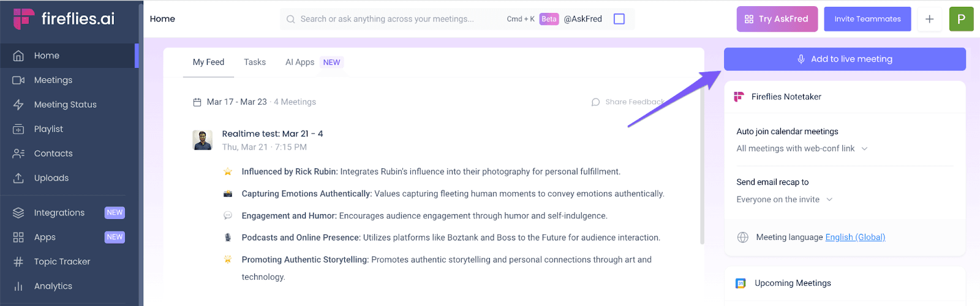Image resolution: width=980 pixels, height=306 pixels.
Task: Click the search magnifier icon
Action: (x=290, y=19)
